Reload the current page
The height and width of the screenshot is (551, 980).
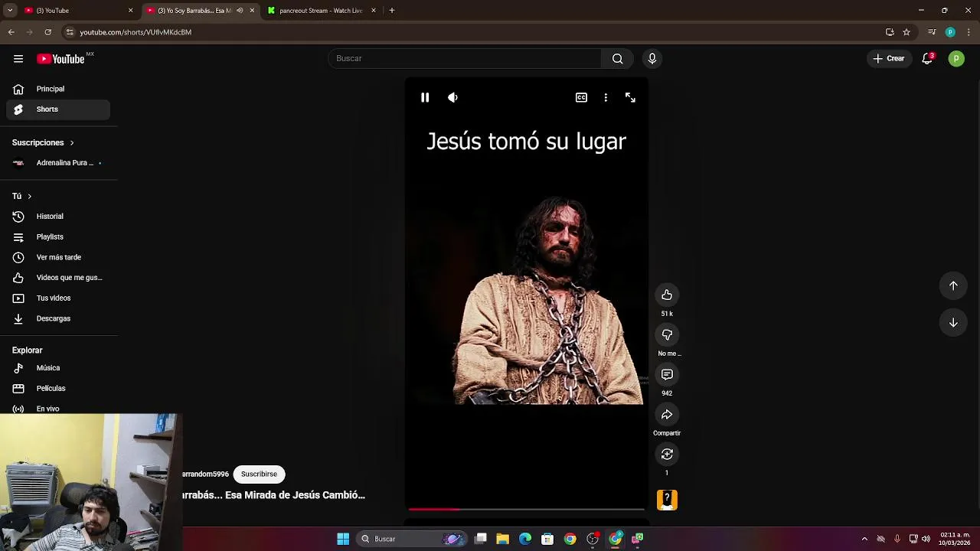48,32
